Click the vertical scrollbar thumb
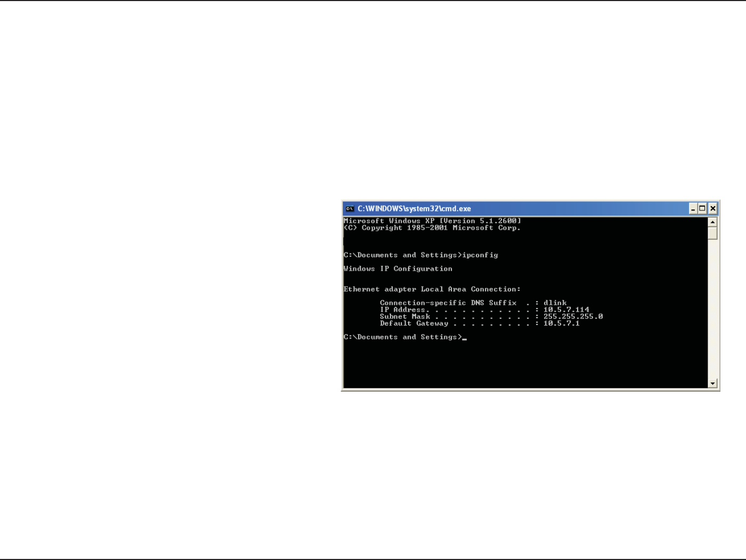The width and height of the screenshot is (746, 560). tap(712, 233)
